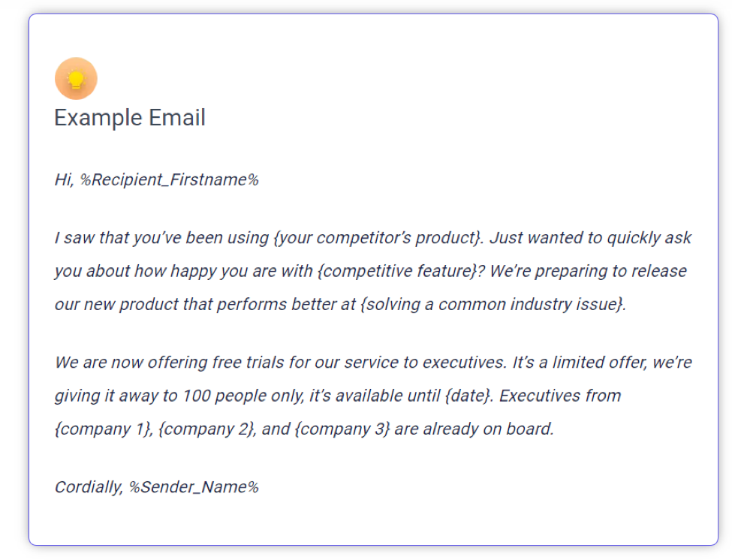Click the {company 2} placeholder
Viewport: 732px width, 560px height.
206,429
